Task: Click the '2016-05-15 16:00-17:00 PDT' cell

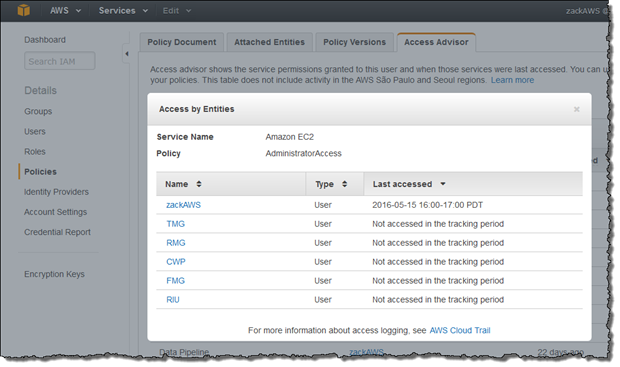Action: coord(427,205)
